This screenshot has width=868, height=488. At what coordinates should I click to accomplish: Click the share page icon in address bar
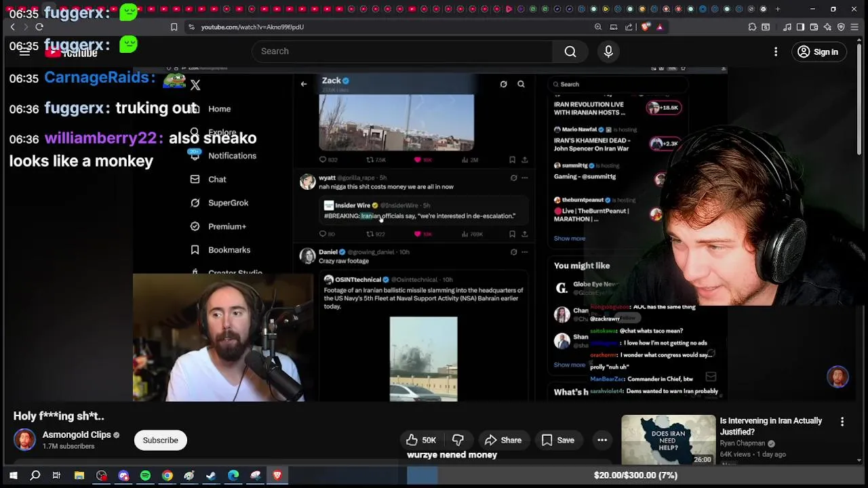point(629,27)
